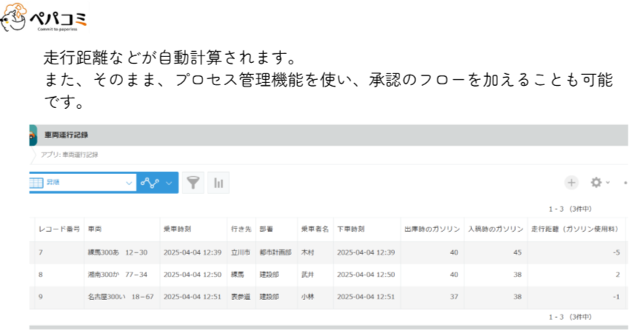The width and height of the screenshot is (644, 331).
Task: Sort by レコード番号 column header
Action: coord(59,230)
